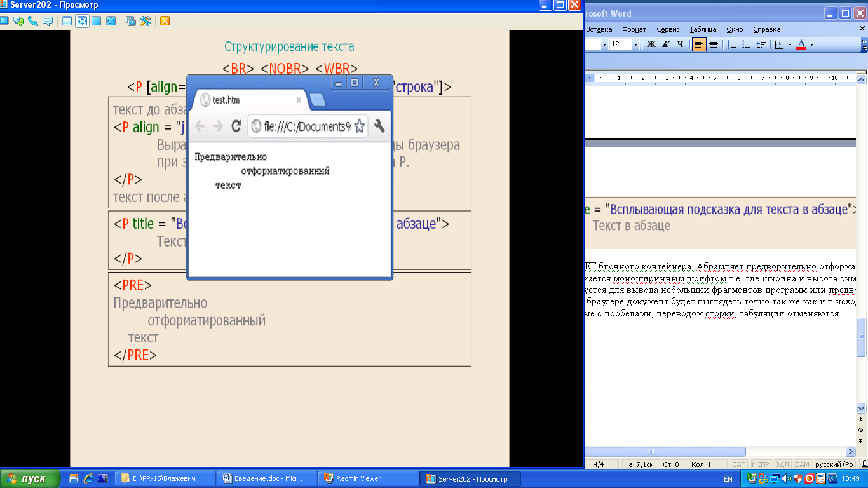Screen dimensions: 868x488
Task: Open the Radmin text chat icon
Action: coord(18,21)
